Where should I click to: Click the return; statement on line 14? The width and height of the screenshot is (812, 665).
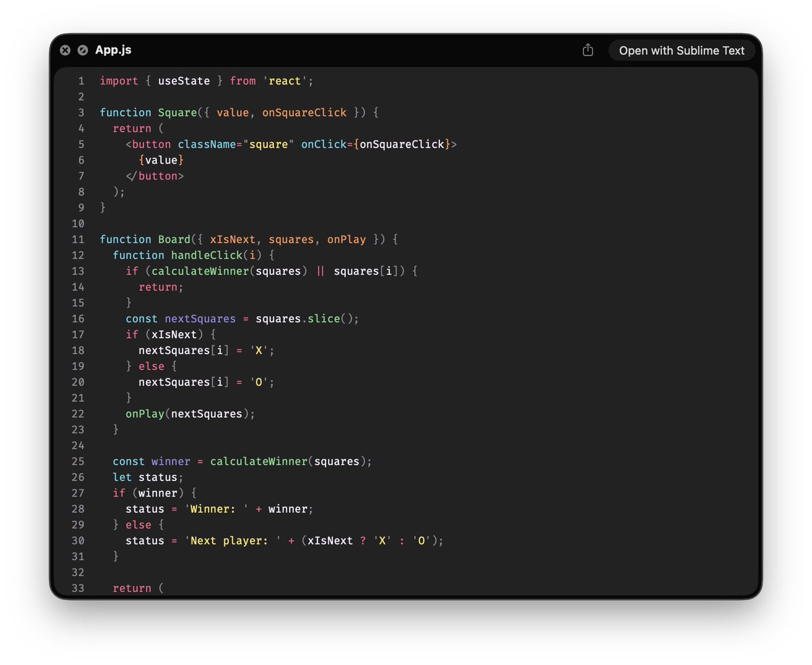click(161, 287)
